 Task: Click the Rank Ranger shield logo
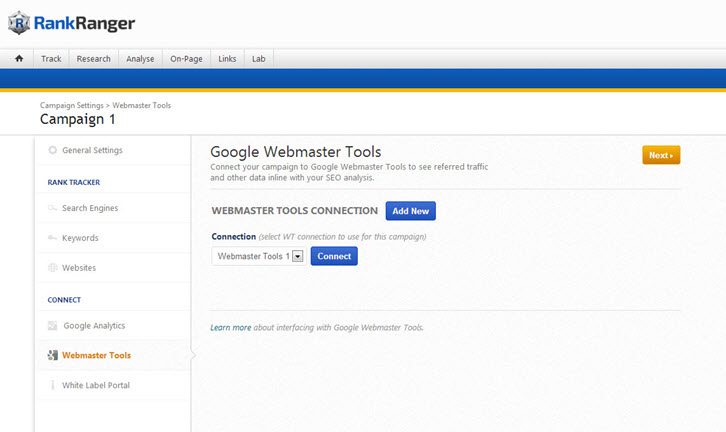pyautogui.click(x=19, y=22)
